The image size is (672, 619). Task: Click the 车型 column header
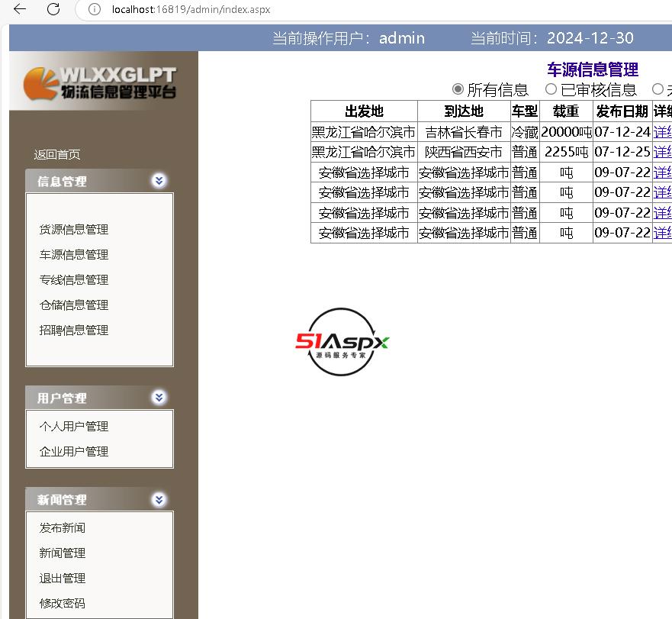[525, 111]
